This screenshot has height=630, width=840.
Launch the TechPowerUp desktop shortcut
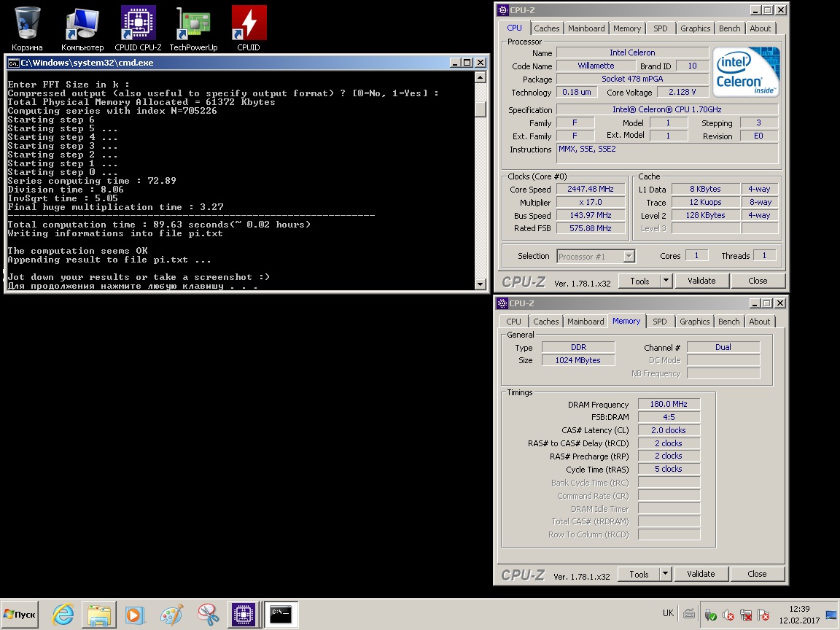pos(193,29)
